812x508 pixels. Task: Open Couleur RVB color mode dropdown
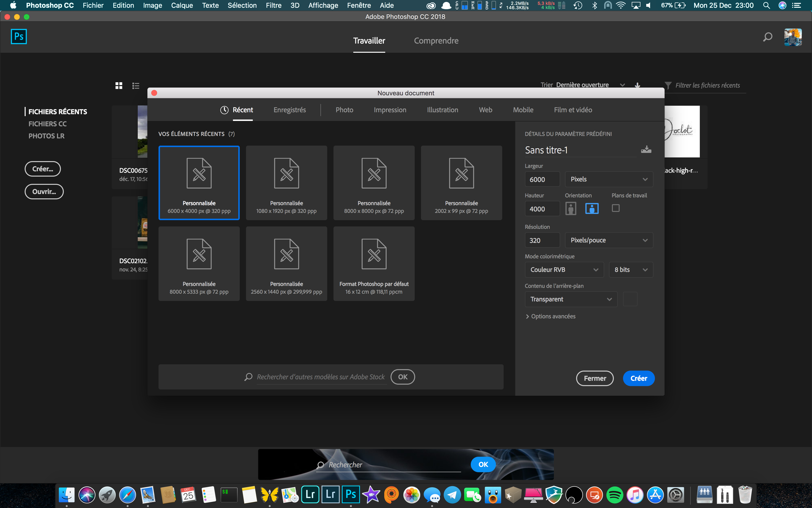[564, 270]
